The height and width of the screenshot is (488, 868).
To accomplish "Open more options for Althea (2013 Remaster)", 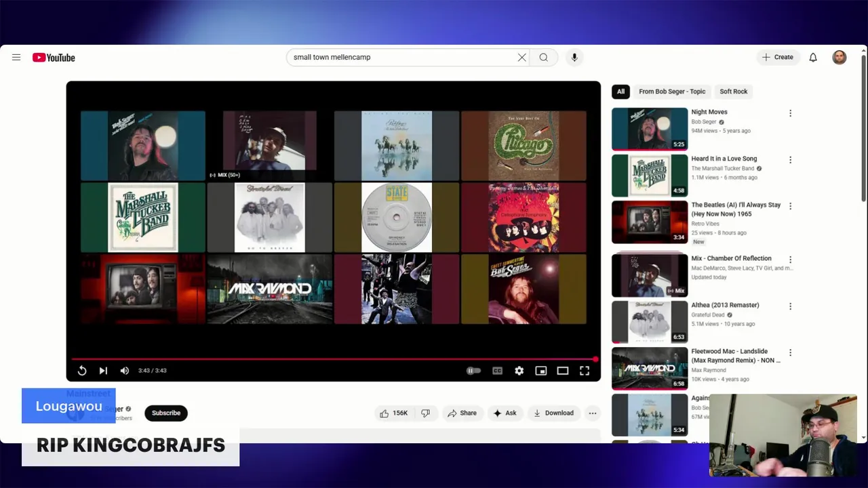I will coord(790,306).
